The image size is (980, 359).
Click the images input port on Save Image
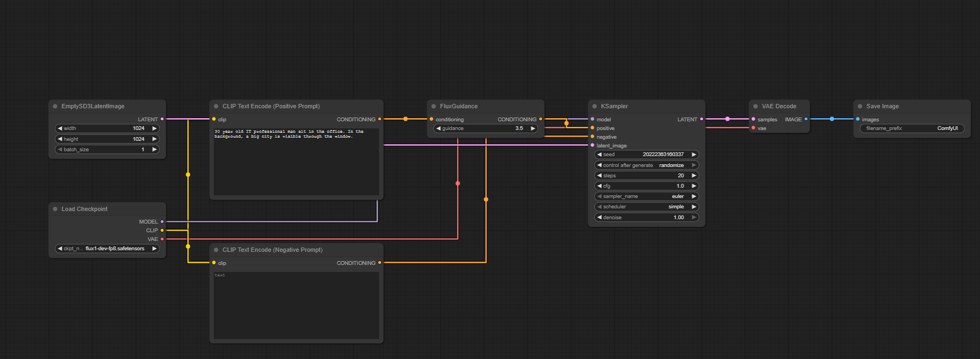(x=858, y=119)
